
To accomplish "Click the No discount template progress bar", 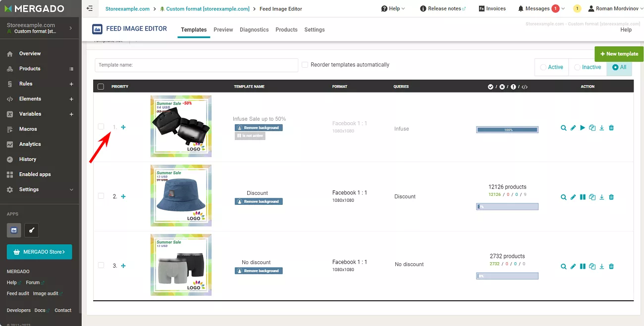I will point(507,276).
